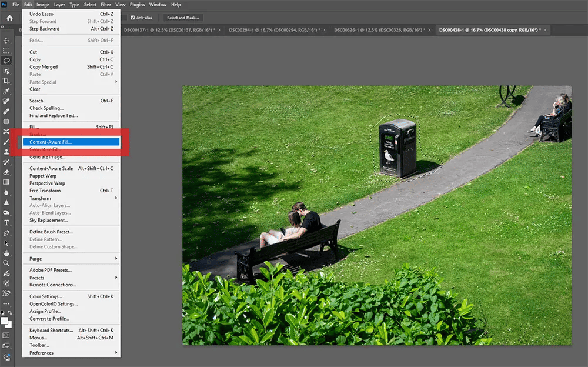Image resolution: width=588 pixels, height=367 pixels.
Task: Select the Lasso tool
Action: tap(6, 61)
